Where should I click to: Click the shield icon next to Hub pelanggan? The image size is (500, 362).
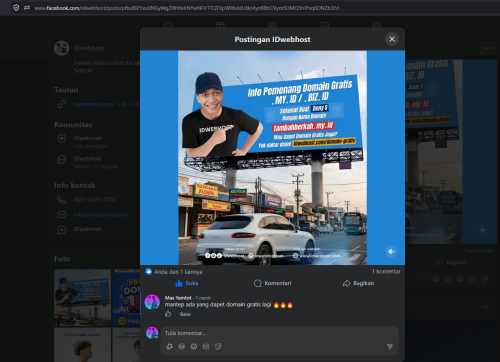[x=61, y=139]
